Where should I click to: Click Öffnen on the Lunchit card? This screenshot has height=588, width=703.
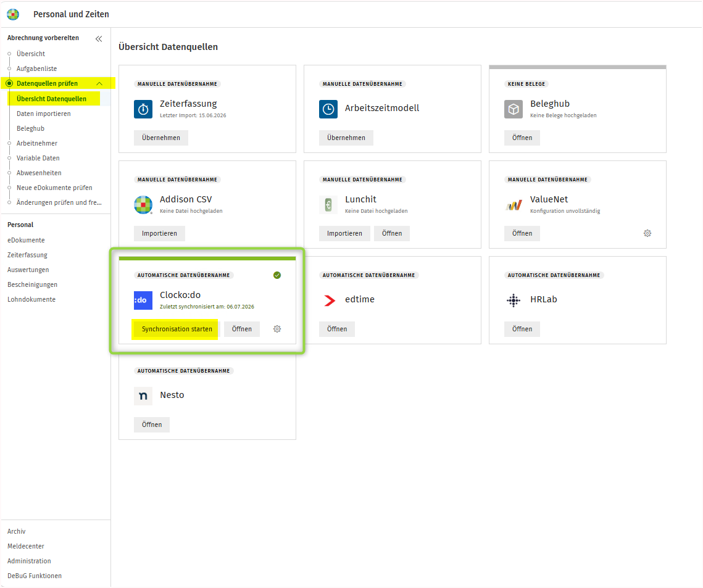click(392, 233)
